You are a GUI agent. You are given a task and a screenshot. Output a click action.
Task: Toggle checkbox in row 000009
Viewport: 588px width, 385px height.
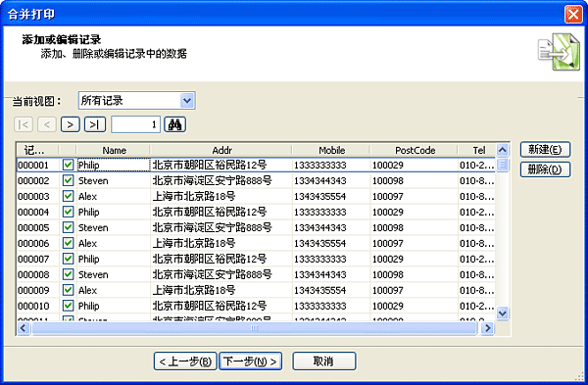pos(68,290)
